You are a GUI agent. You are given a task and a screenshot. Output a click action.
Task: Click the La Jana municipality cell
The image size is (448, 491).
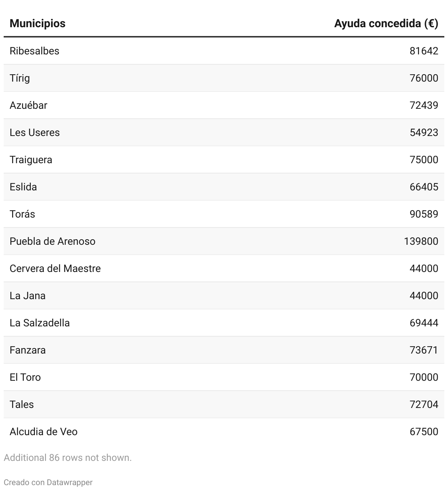pos(28,295)
